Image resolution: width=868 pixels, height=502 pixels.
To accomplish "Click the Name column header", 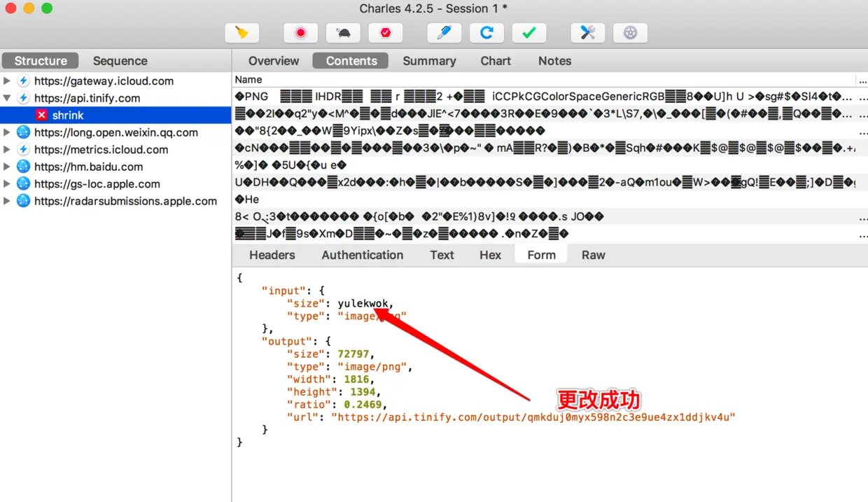I will [544, 80].
